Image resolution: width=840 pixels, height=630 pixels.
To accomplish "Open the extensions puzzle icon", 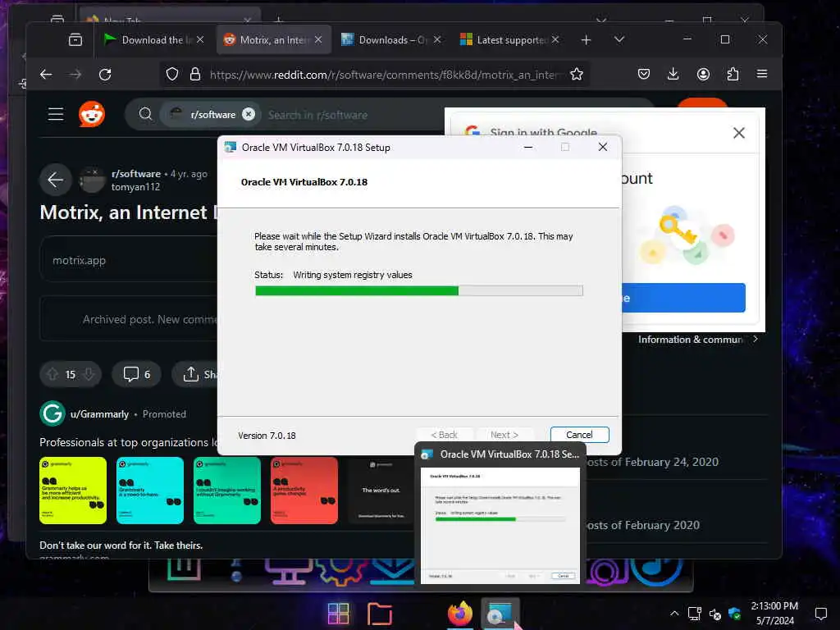I will [x=733, y=74].
